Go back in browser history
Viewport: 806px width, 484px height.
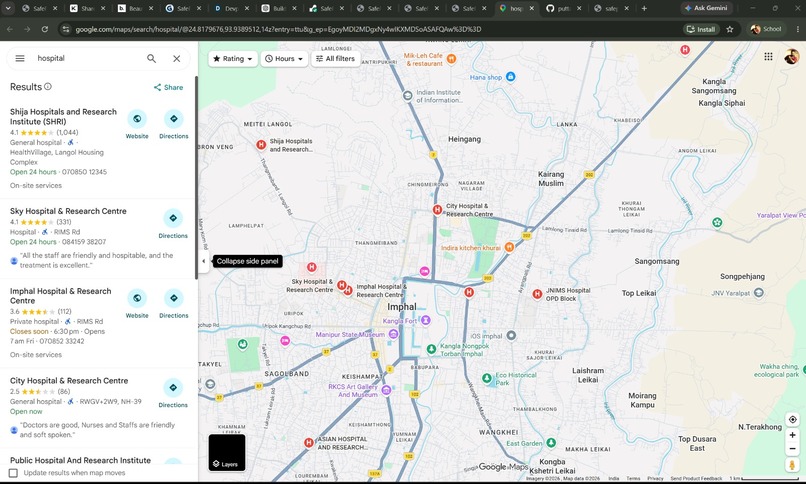[x=10, y=29]
